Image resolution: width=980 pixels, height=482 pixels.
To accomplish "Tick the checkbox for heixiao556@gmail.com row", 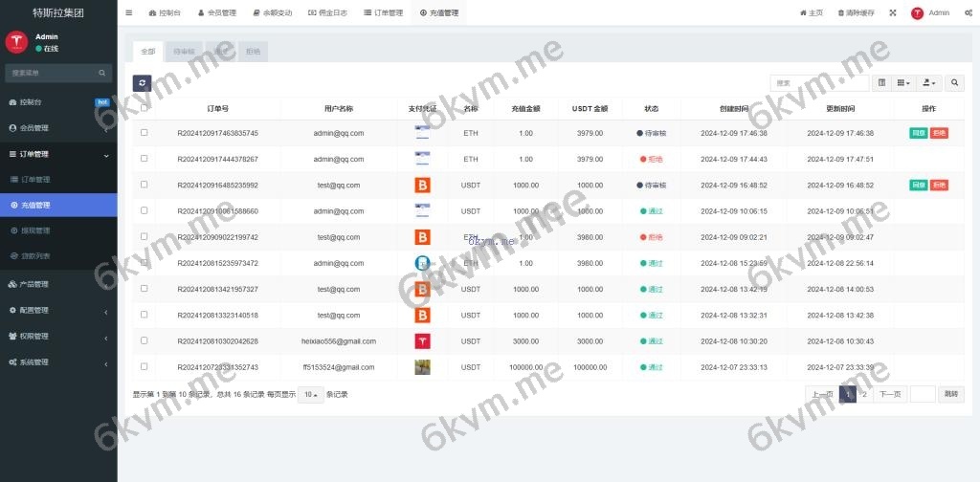I will (145, 340).
